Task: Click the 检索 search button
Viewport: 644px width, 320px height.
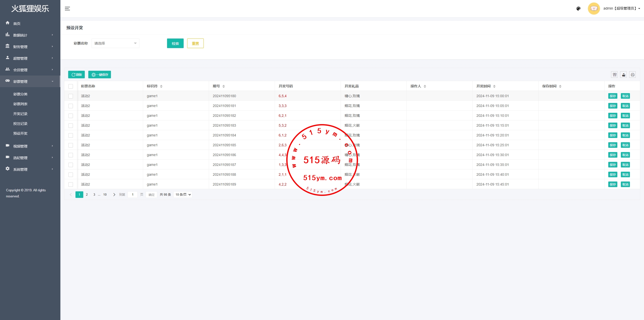Action: click(x=175, y=43)
